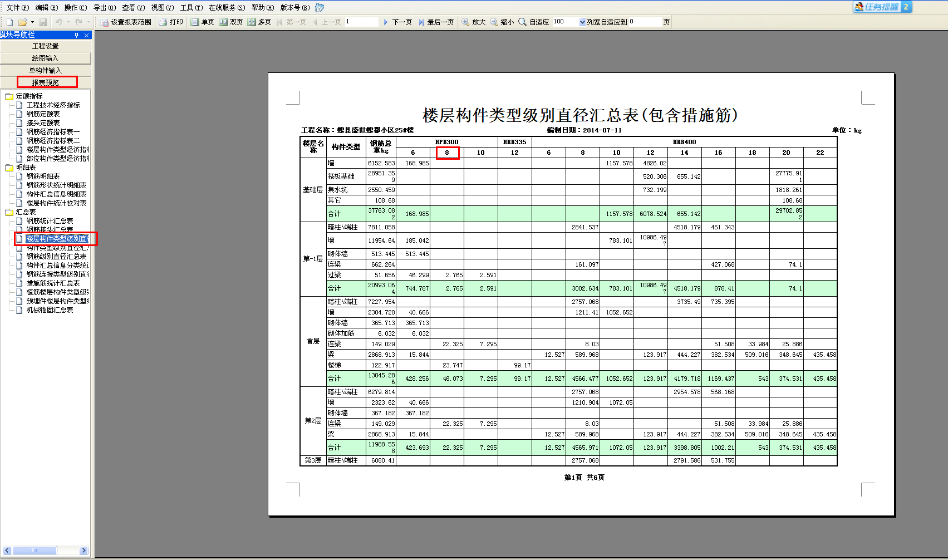Select 工程技术经济指标 report
The image size is (948, 560).
(53, 105)
